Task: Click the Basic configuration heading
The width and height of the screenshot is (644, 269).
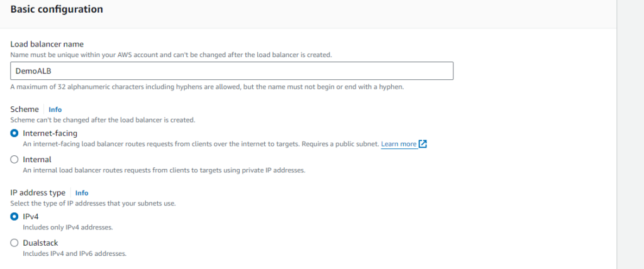Action: pos(57,9)
